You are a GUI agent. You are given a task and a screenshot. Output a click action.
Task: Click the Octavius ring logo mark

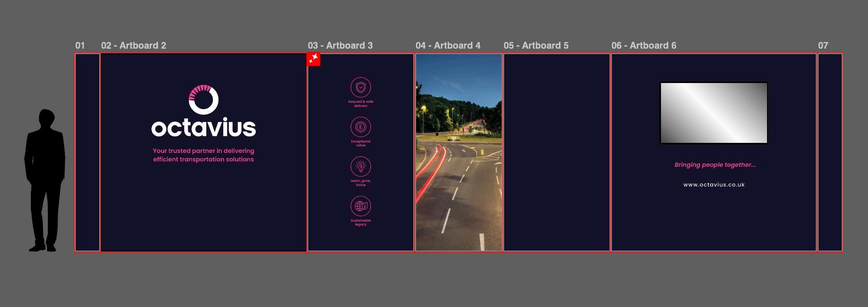point(204,100)
